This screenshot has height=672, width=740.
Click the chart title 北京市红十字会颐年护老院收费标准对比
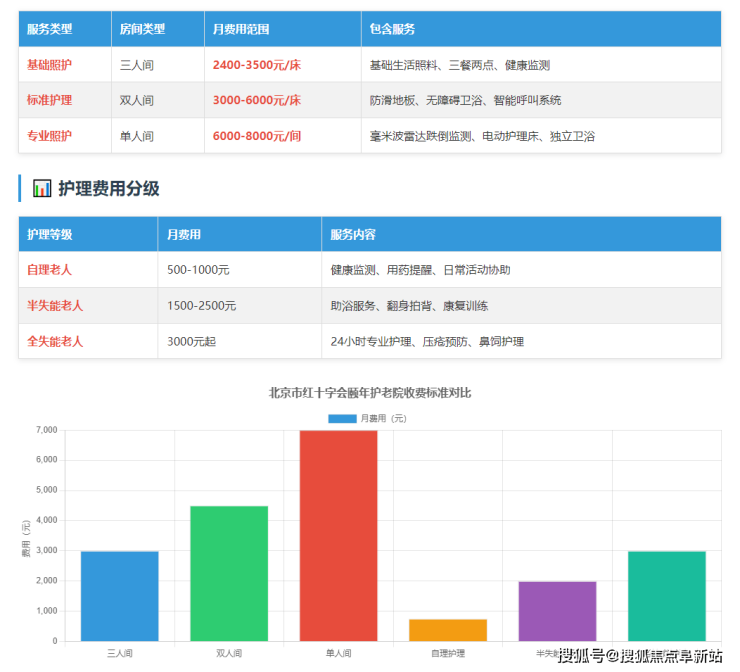click(370, 393)
